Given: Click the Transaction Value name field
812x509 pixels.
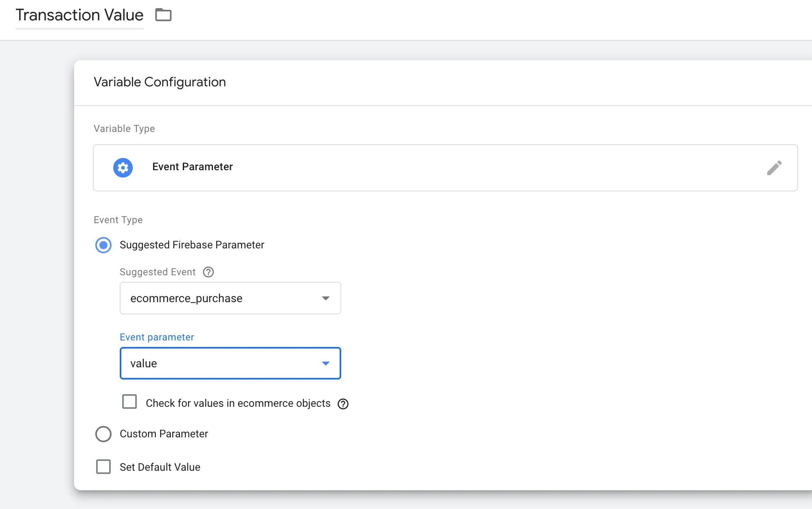Looking at the screenshot, I should tap(80, 15).
